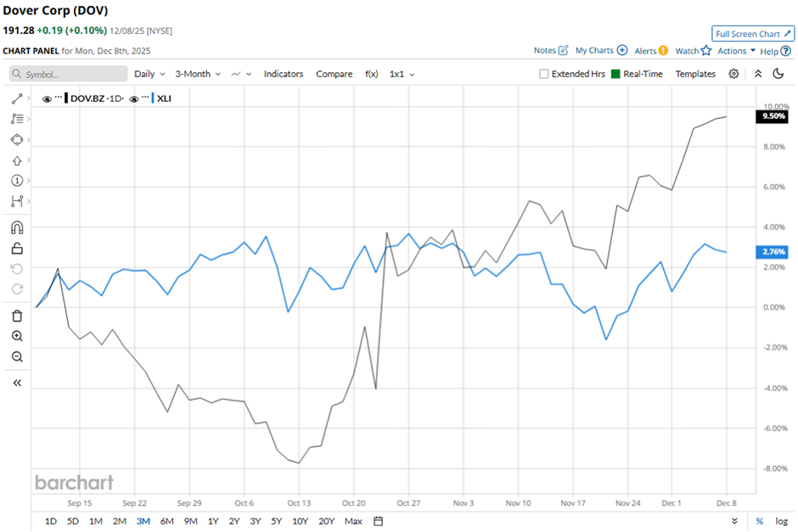Screen dimensions: 798x532
Task: Open the Daily interval dropdown
Action: (149, 74)
